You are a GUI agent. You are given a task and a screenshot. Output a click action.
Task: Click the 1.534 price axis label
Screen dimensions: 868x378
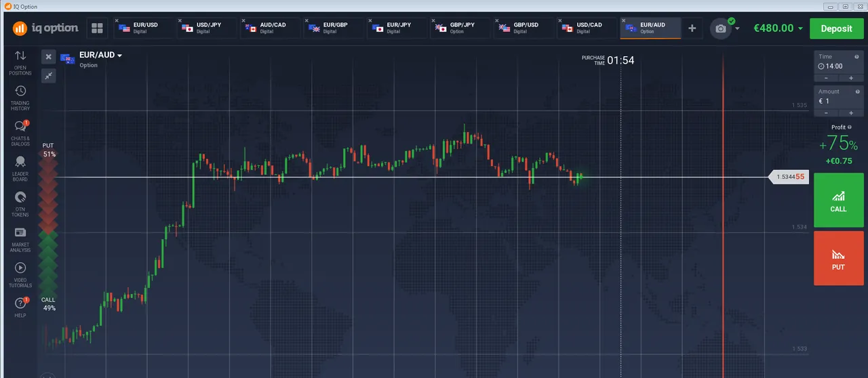click(x=800, y=227)
